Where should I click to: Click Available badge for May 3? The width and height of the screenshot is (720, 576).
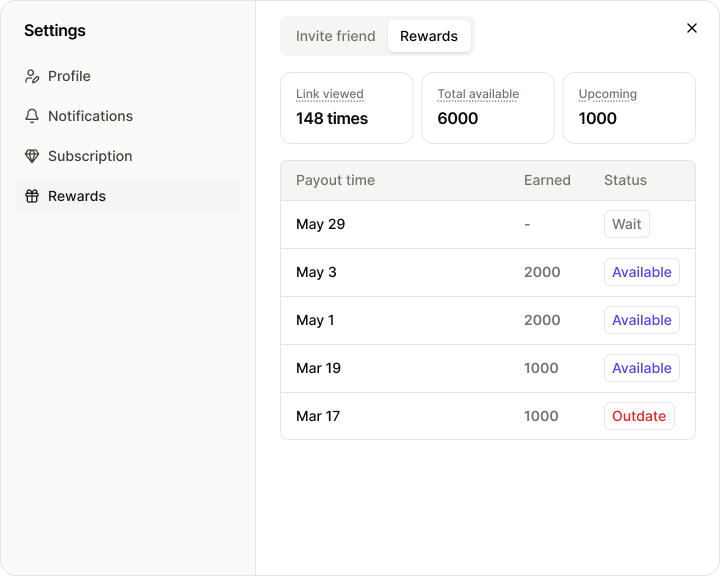[641, 272]
